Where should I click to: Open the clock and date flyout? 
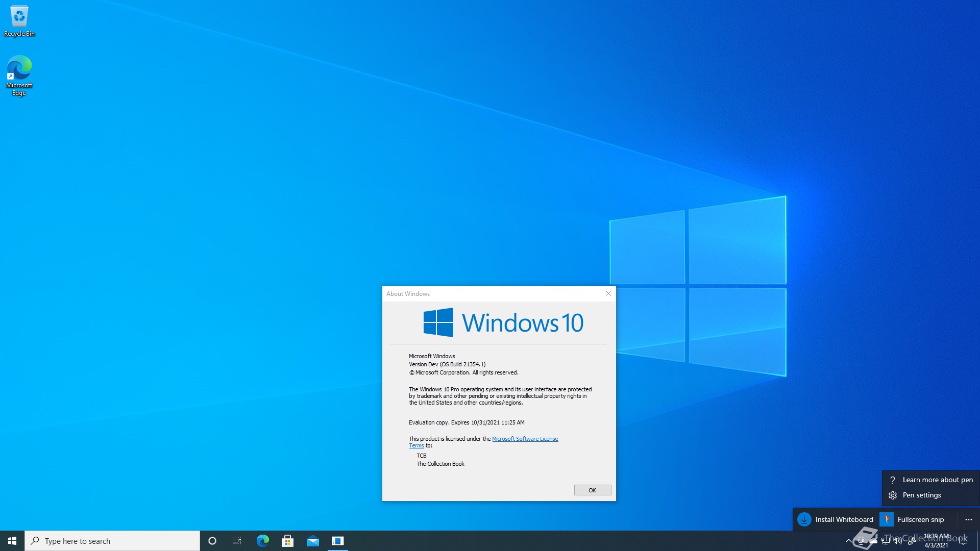[936, 541]
